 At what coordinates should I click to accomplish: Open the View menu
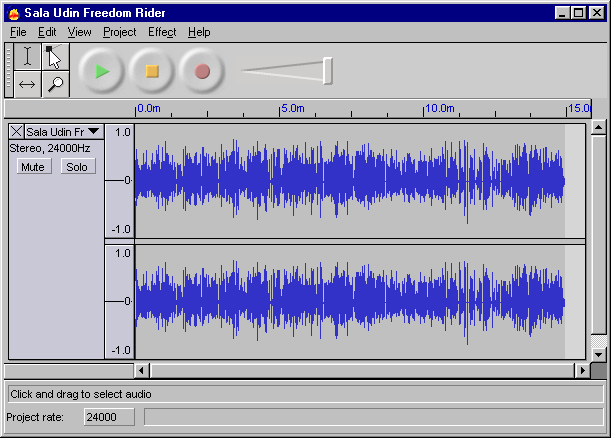coord(79,32)
